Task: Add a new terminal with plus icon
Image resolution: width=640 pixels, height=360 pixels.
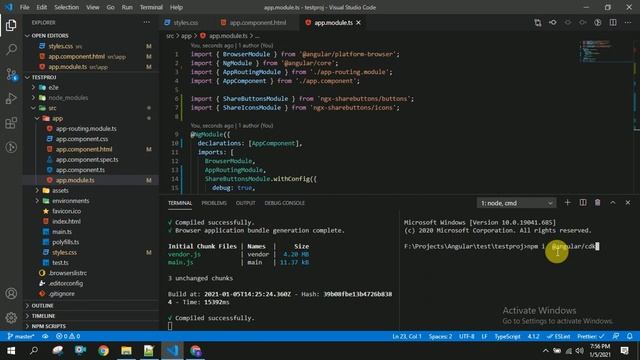Action: 567,202
